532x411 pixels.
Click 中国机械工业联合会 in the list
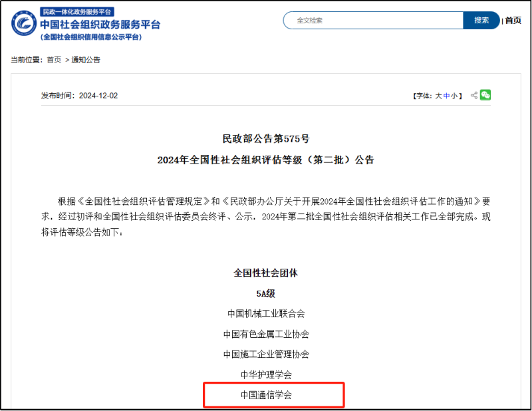[266, 313]
